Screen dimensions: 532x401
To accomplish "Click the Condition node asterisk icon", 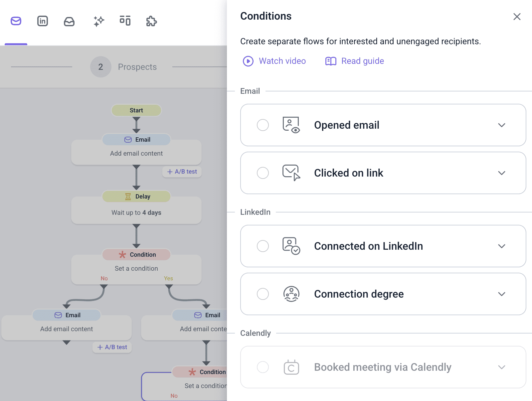I will [x=122, y=255].
